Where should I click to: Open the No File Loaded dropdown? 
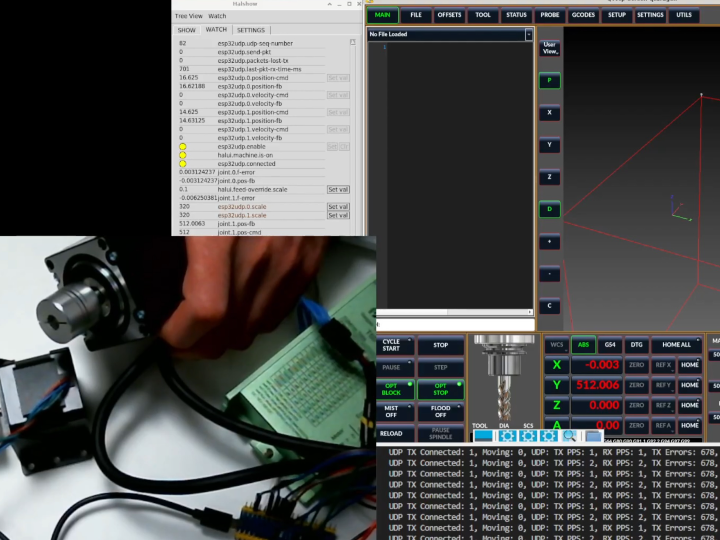[450, 35]
